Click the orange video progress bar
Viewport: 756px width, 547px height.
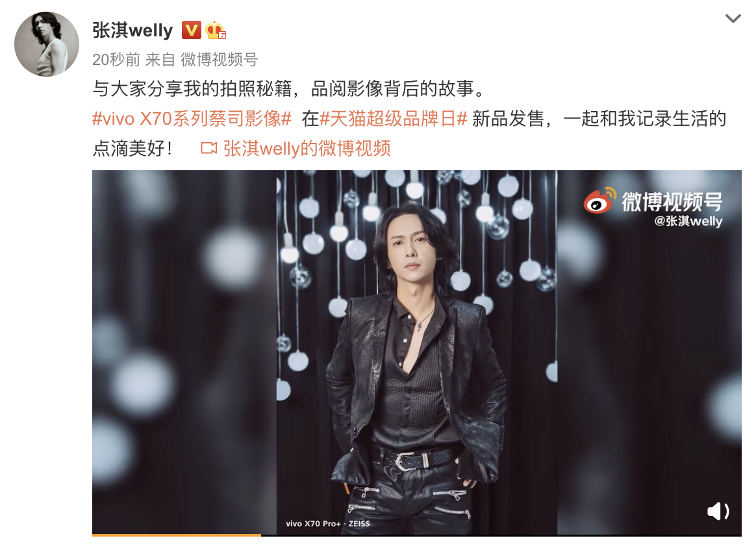pyautogui.click(x=177, y=535)
